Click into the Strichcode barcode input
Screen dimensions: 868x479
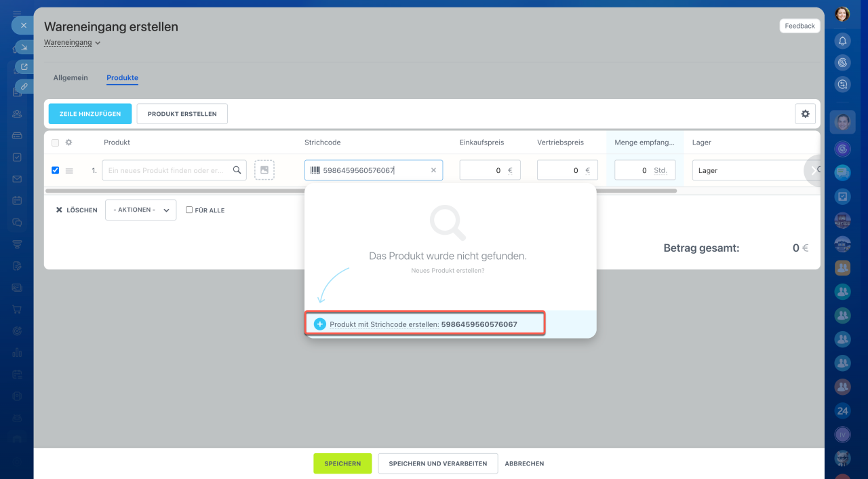pos(374,170)
